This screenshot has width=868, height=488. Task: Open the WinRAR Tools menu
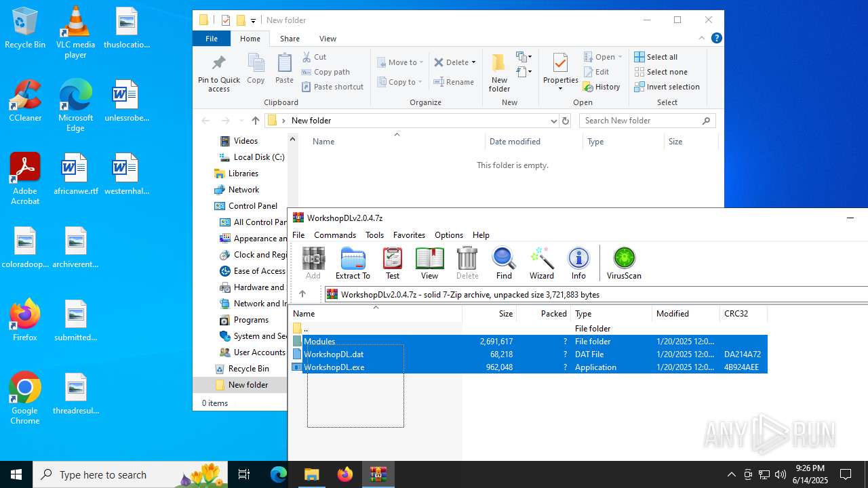pyautogui.click(x=374, y=235)
